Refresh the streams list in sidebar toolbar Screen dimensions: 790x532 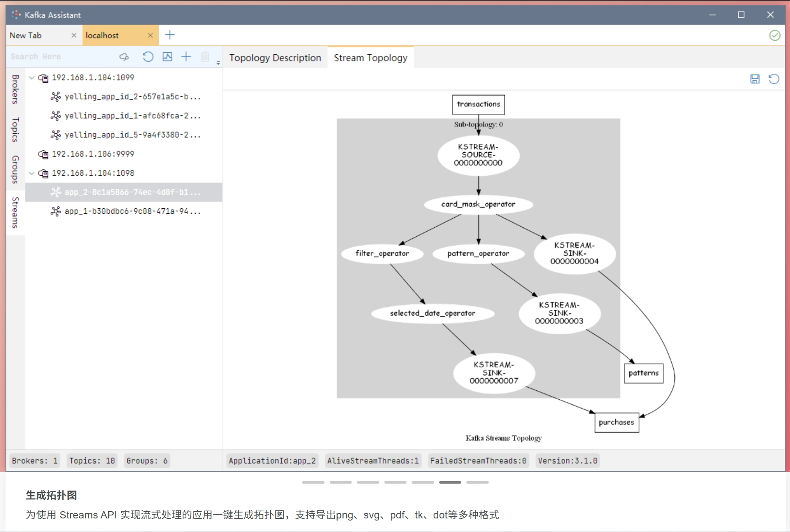(148, 57)
